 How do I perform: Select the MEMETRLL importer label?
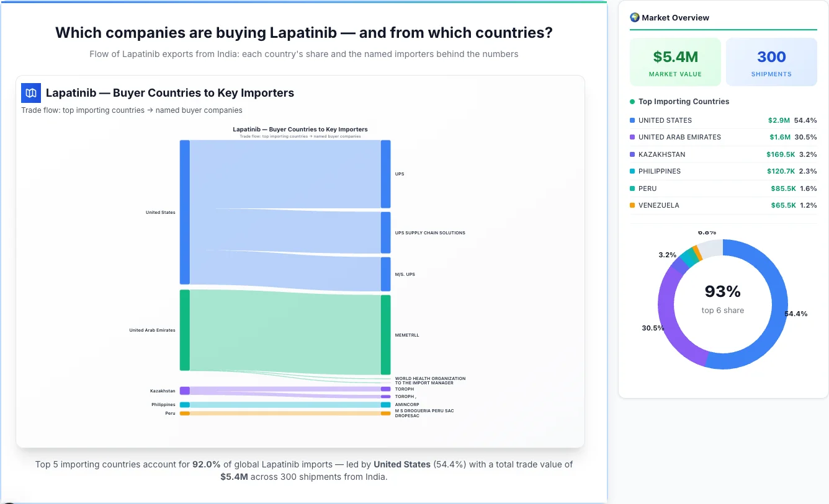[406, 335]
